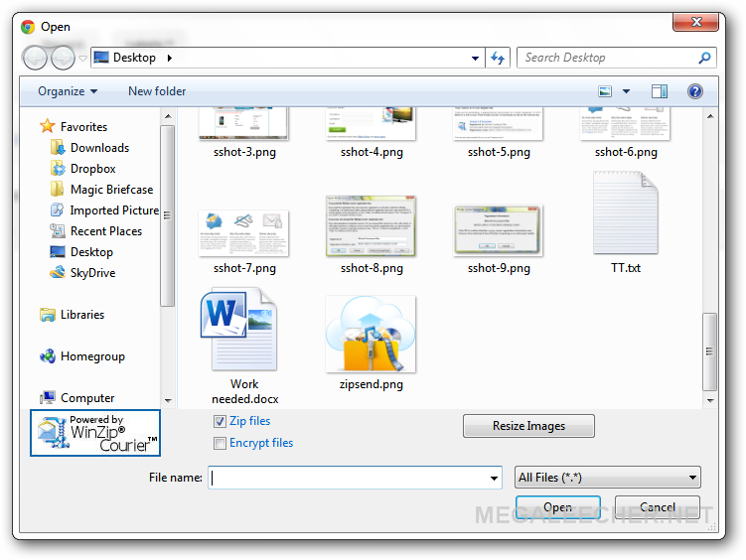Screen dimensions: 746x560
Task: Click the WinZip Courier logo
Action: point(95,433)
